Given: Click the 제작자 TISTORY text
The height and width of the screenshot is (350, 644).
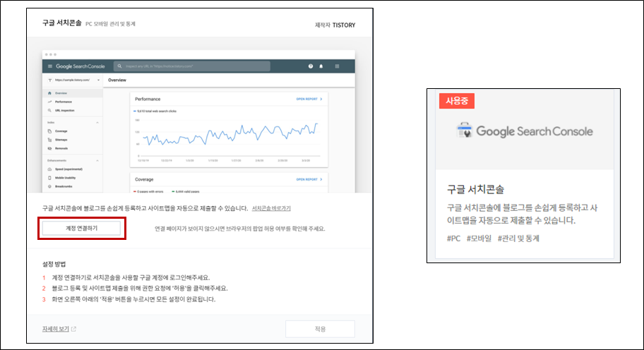Looking at the screenshot, I should 335,25.
